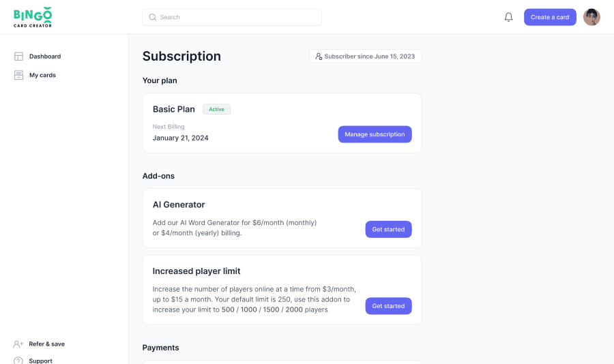Viewport: 614px width, 364px height.
Task: Get started with AI Generator add-on
Action: [388, 230]
